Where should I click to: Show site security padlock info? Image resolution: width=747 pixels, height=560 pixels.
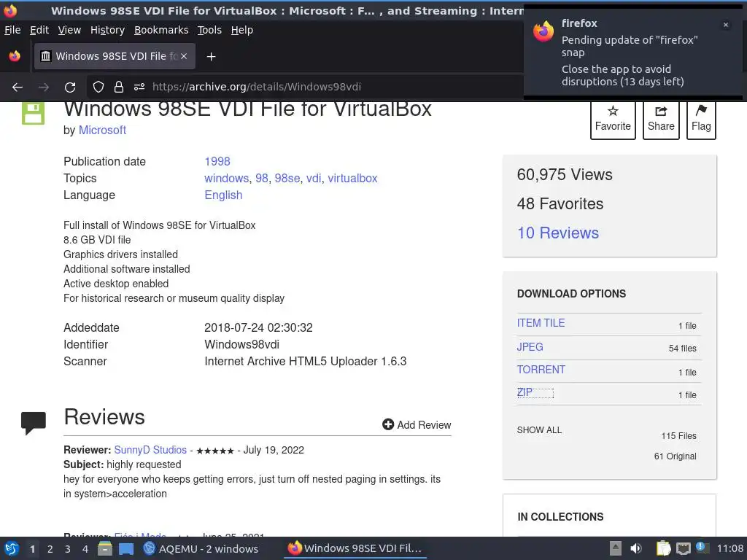[119, 87]
